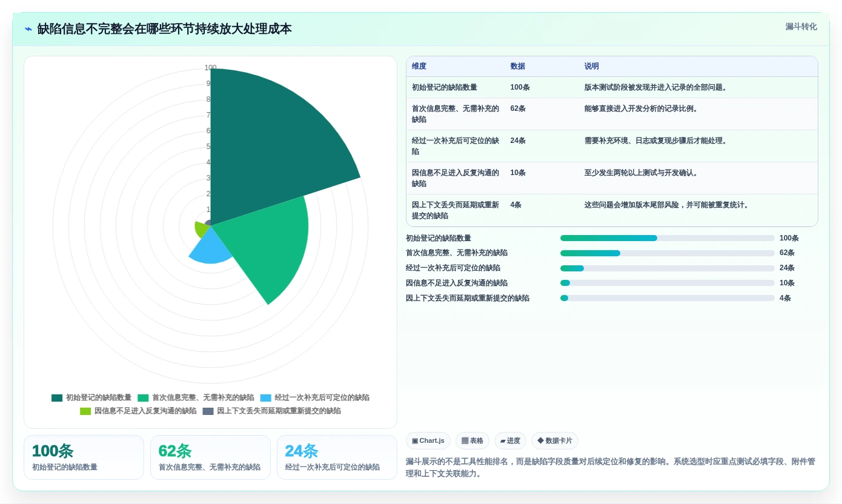Click description 能够直接进入开发分析的记录比例。

point(641,109)
